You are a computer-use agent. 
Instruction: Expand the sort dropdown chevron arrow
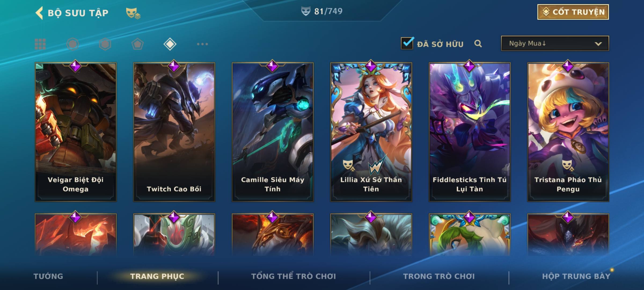click(598, 44)
